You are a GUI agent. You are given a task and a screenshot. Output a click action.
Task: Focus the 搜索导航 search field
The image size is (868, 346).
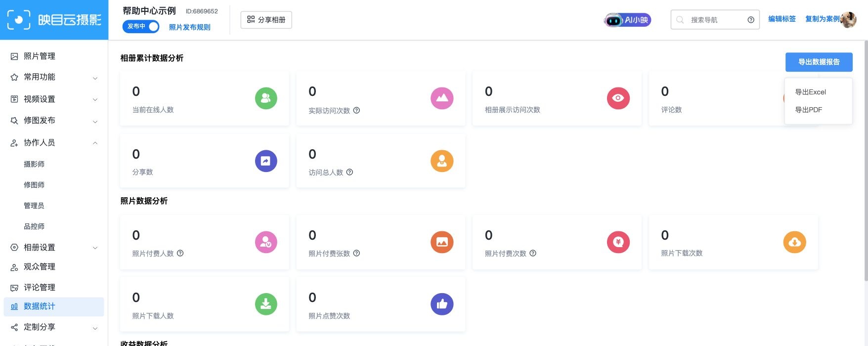(x=715, y=20)
